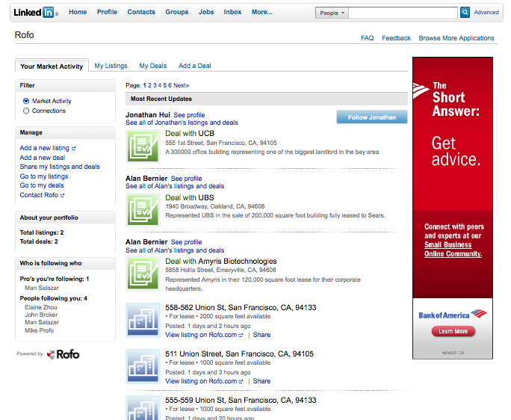View 558-562 Union St listing on Rofo.com
This screenshot has width=511, height=420.
pyautogui.click(x=201, y=335)
